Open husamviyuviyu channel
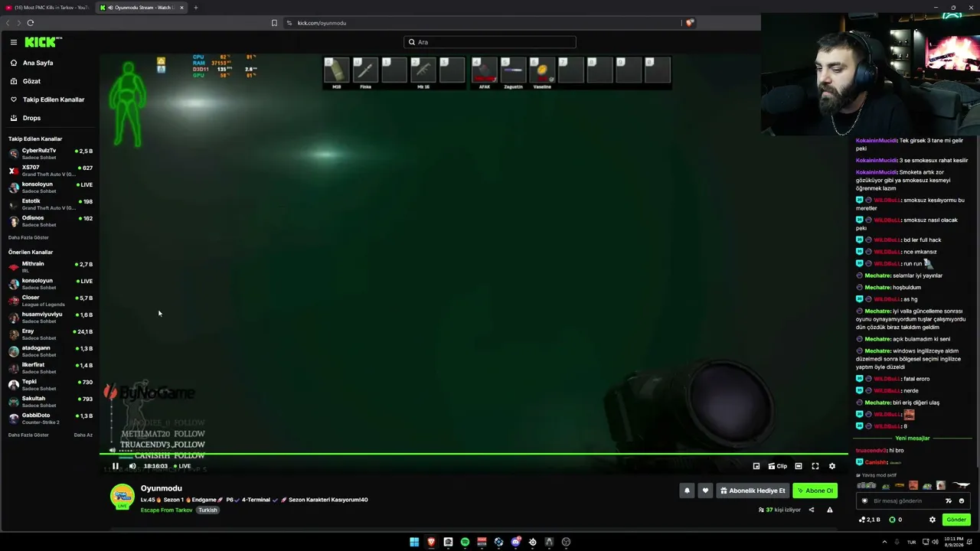This screenshot has width=980, height=551. coord(51,317)
